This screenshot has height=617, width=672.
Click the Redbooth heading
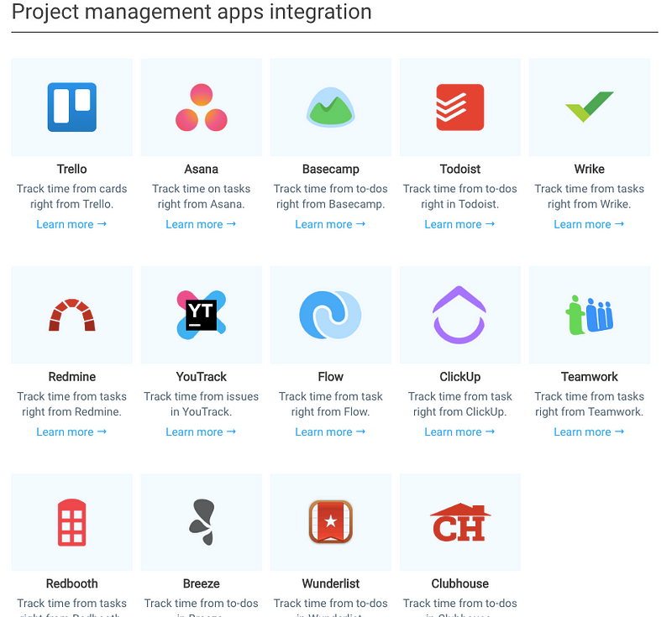pos(72,583)
